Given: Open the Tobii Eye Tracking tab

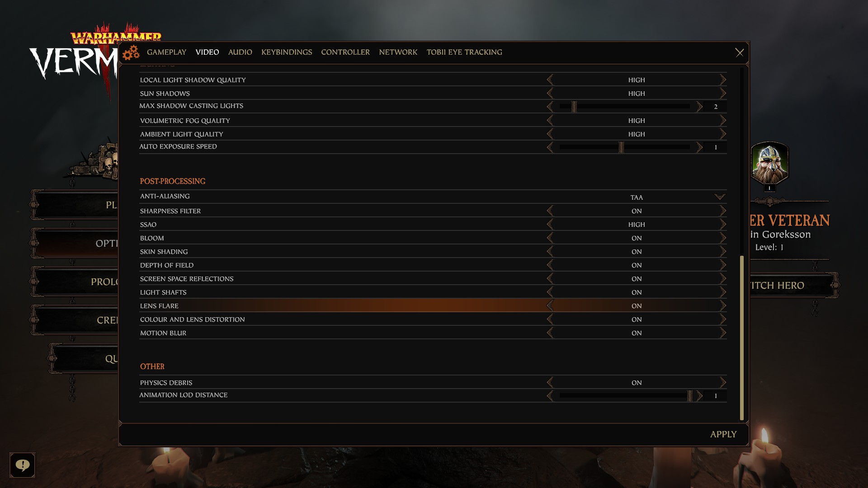Looking at the screenshot, I should pyautogui.click(x=464, y=52).
